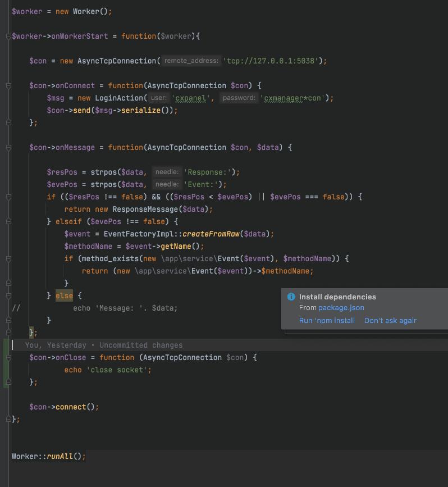This screenshot has width=448, height=487.
Task: Collapse the $con->onClose function fold marker
Action: click(8, 358)
